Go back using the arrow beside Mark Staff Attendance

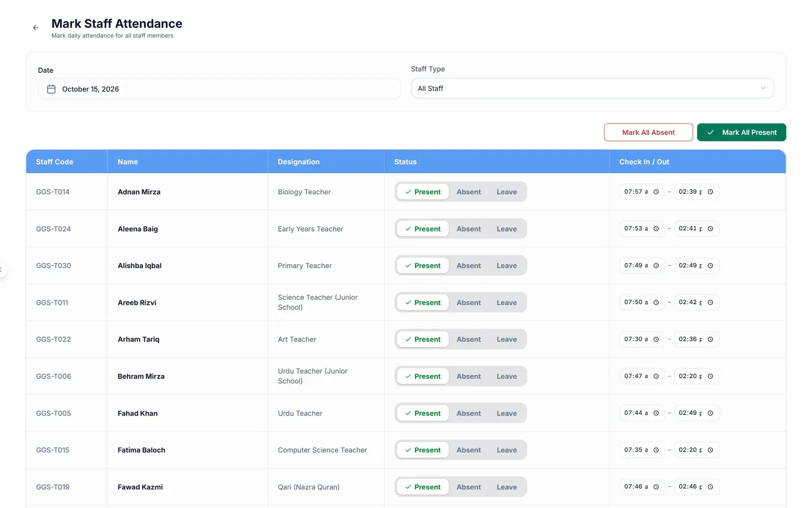click(x=36, y=28)
